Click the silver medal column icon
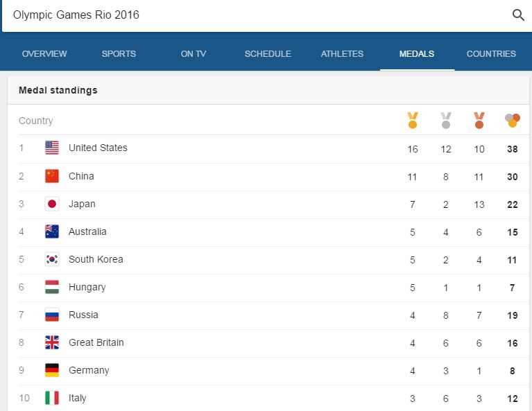 [x=446, y=121]
